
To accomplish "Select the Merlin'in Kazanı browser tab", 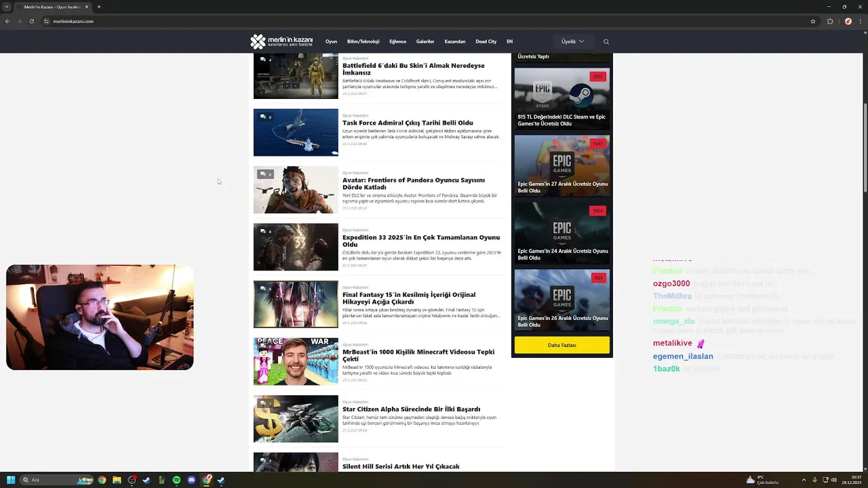I will [x=52, y=7].
